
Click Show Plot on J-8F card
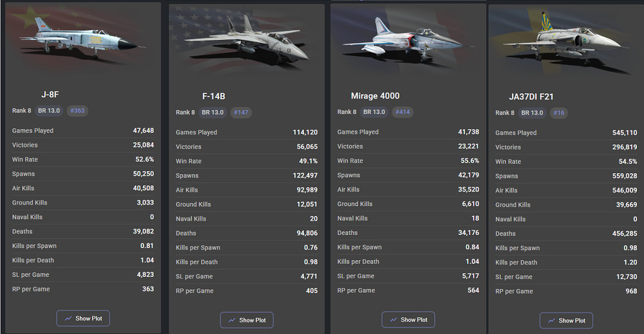pyautogui.click(x=83, y=319)
